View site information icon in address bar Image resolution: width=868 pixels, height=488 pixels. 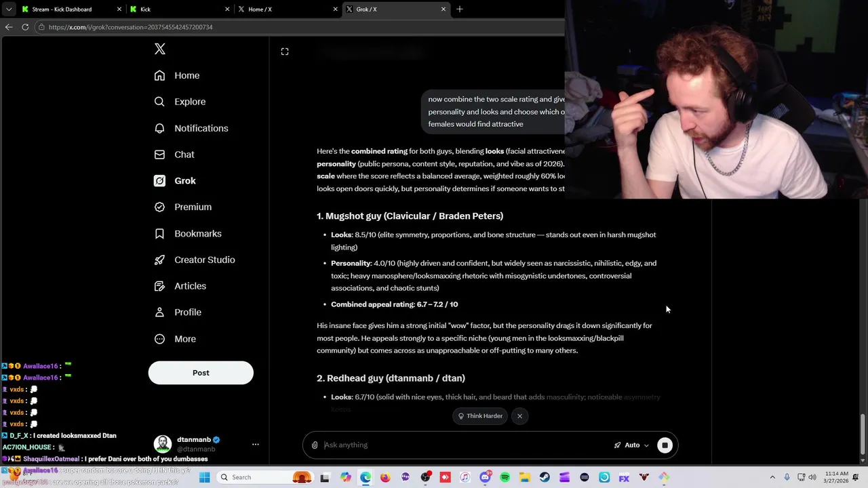tap(41, 27)
